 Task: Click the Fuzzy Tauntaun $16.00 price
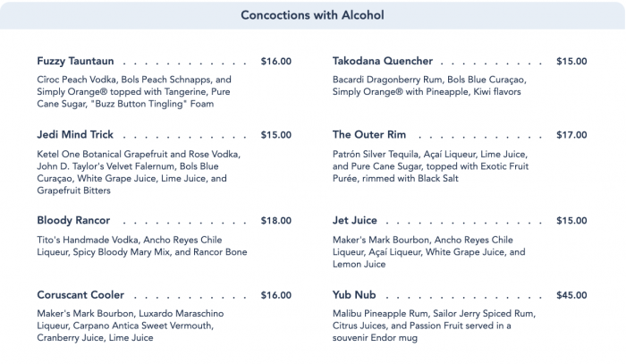tap(275, 62)
